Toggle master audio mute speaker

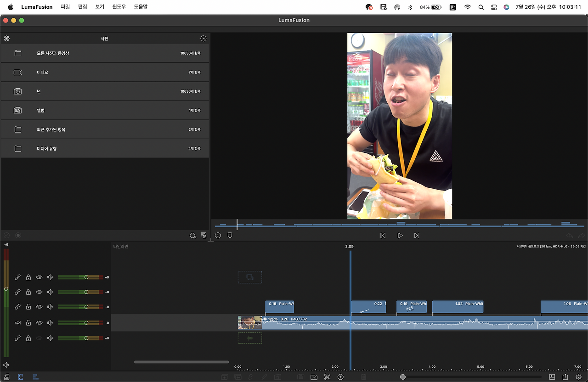pos(6,365)
